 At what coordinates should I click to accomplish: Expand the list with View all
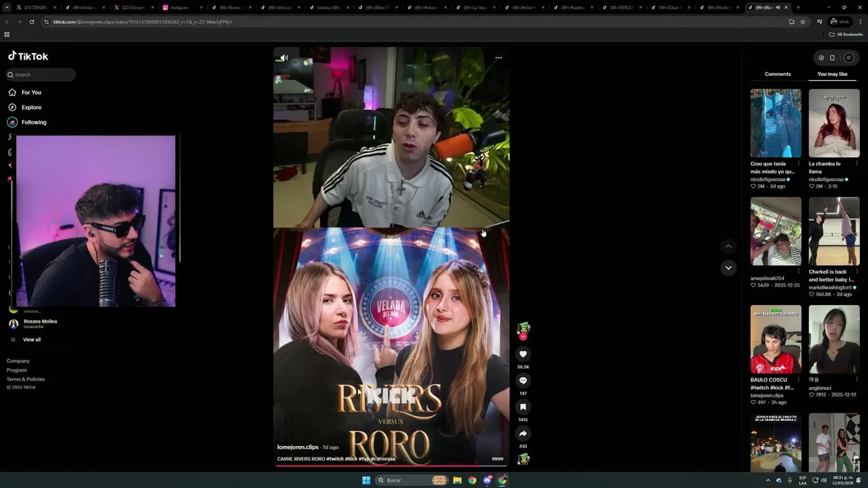click(32, 340)
